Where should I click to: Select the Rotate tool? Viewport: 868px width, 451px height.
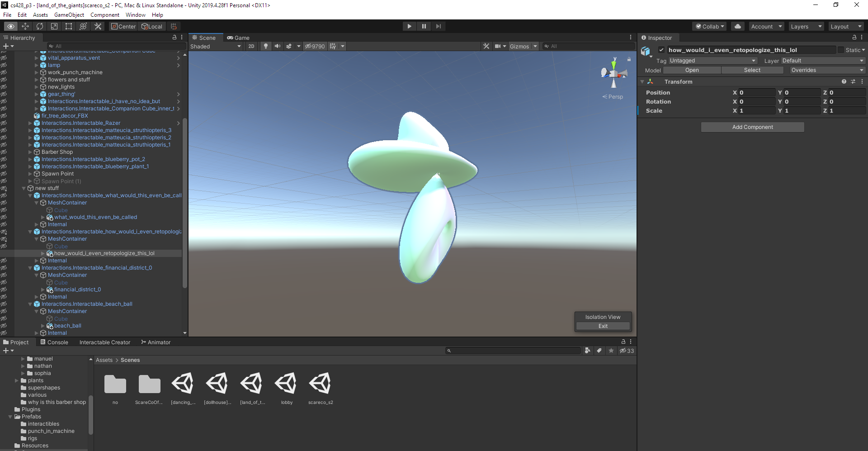tap(40, 26)
